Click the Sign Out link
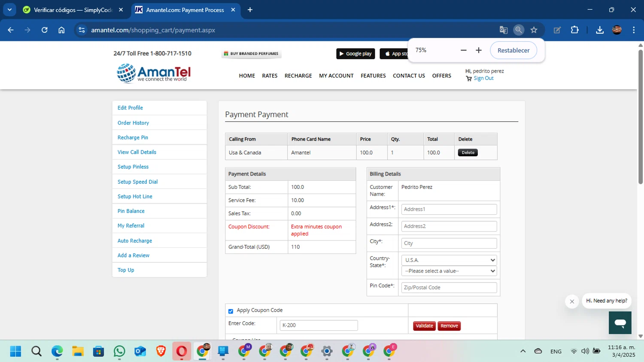Viewport: 644px width, 362px height. coord(483,78)
